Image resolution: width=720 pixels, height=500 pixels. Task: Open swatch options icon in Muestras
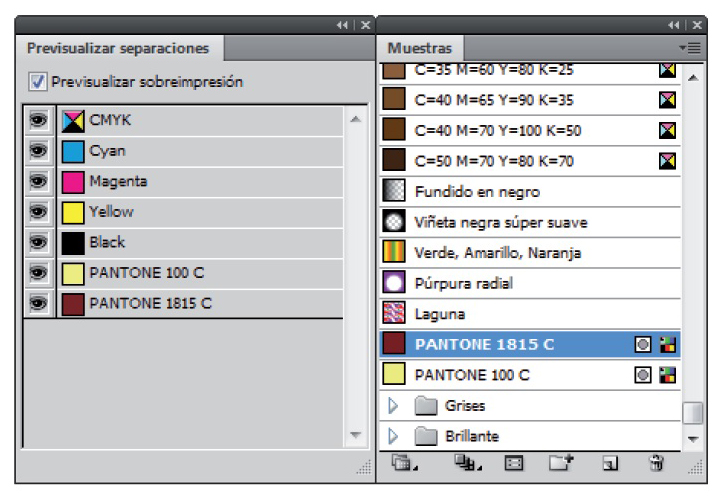514,463
